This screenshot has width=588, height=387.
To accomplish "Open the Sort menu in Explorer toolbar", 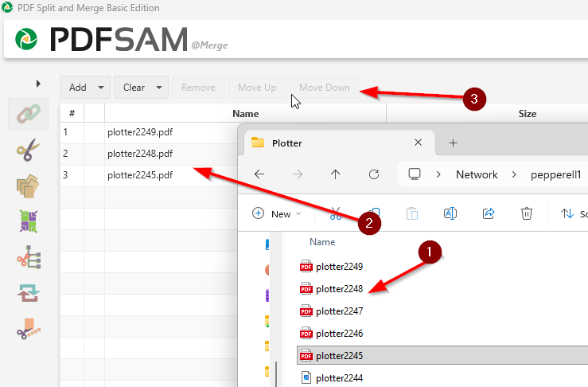I will point(574,214).
